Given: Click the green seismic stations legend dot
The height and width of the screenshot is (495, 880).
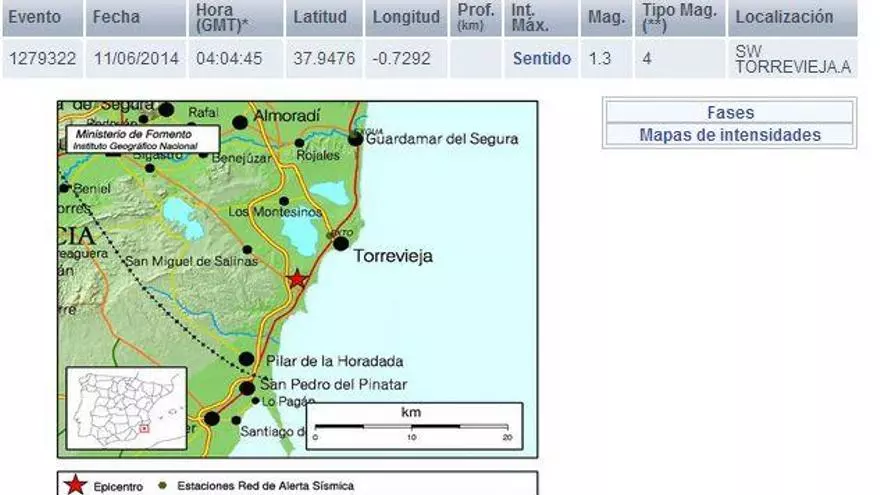Looking at the screenshot, I should coord(160,487).
